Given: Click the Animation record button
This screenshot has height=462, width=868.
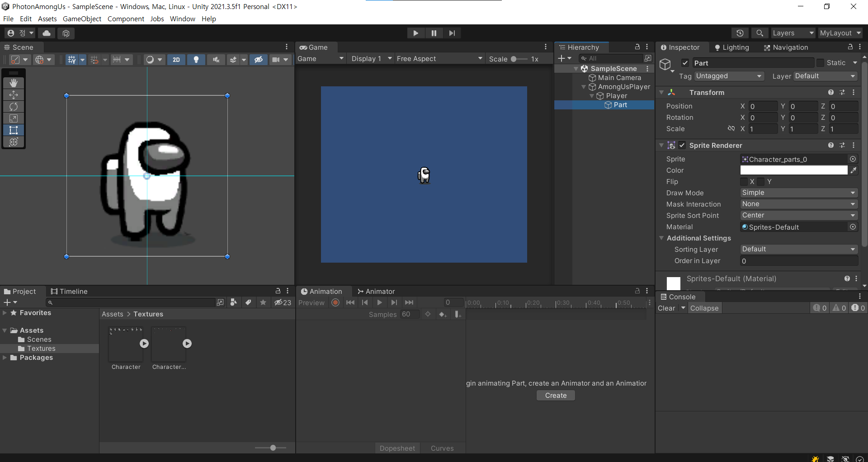Looking at the screenshot, I should 335,302.
